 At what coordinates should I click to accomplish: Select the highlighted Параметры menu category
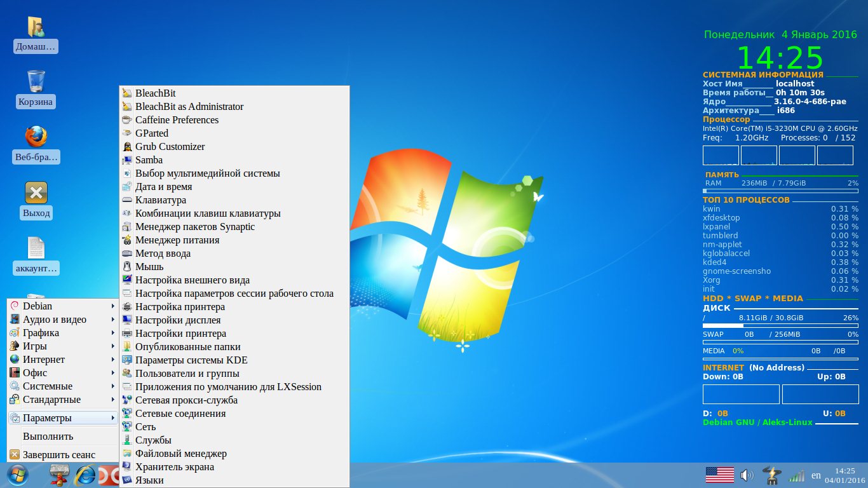(62, 417)
